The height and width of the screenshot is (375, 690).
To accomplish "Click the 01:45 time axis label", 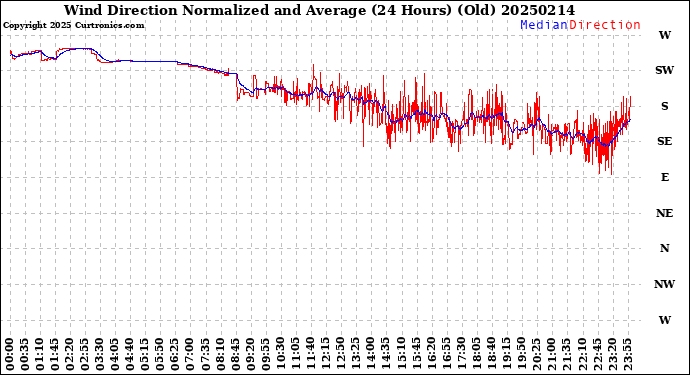I will (x=55, y=355).
